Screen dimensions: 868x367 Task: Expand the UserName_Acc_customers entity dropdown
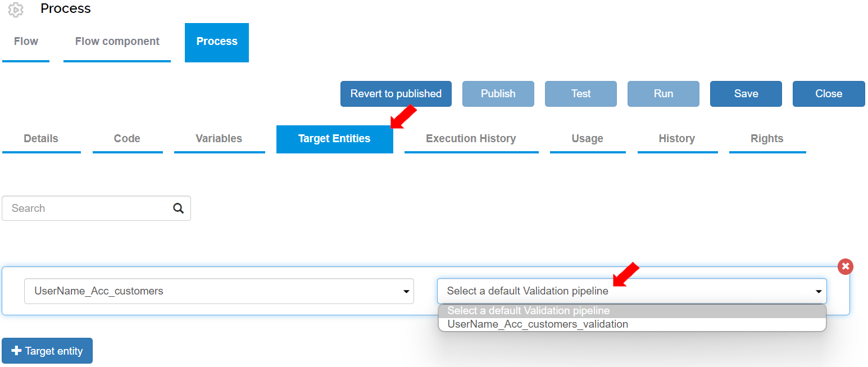click(219, 291)
